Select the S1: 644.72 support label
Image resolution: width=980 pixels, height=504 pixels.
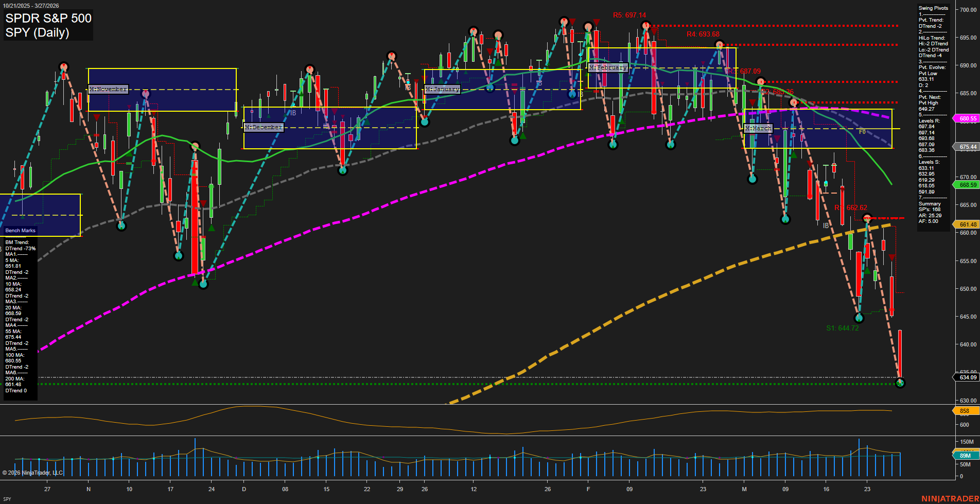tap(842, 328)
